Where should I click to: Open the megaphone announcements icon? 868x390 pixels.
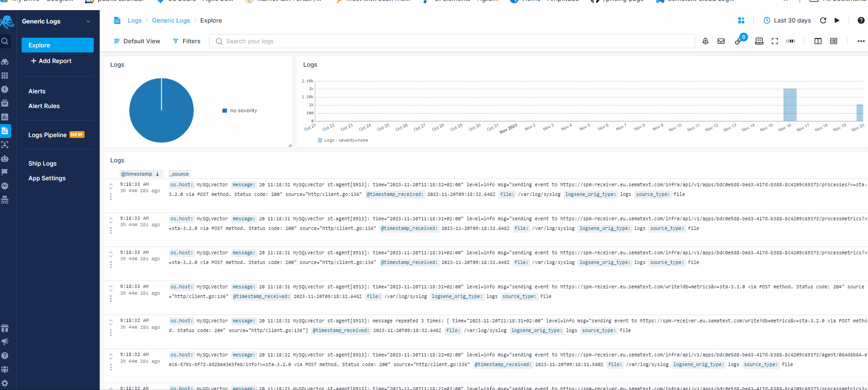point(5,342)
